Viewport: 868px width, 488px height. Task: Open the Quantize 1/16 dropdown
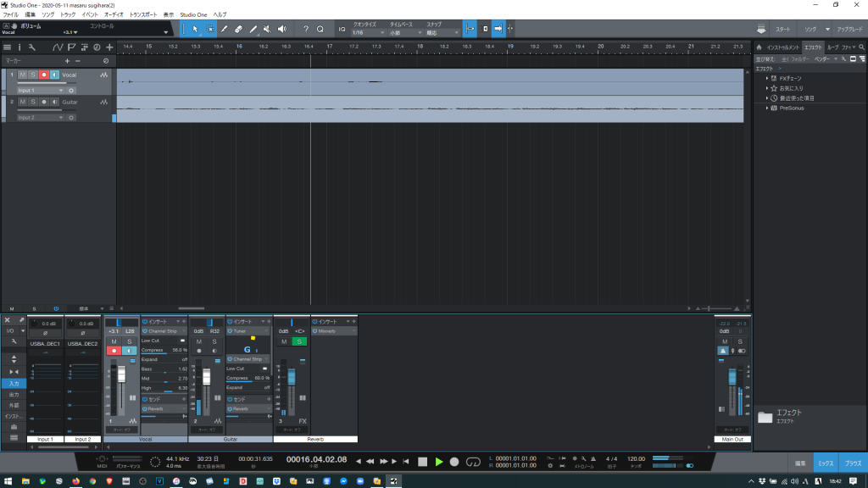click(x=368, y=33)
